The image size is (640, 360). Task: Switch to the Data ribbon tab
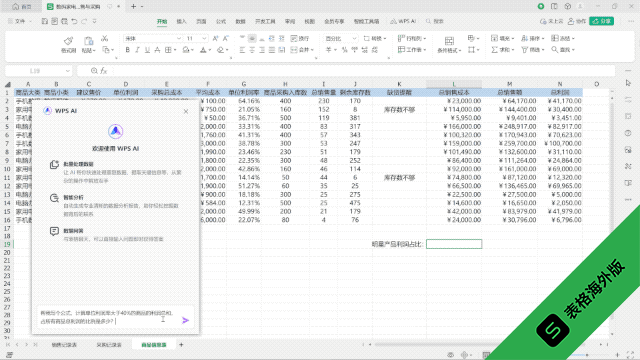(240, 21)
